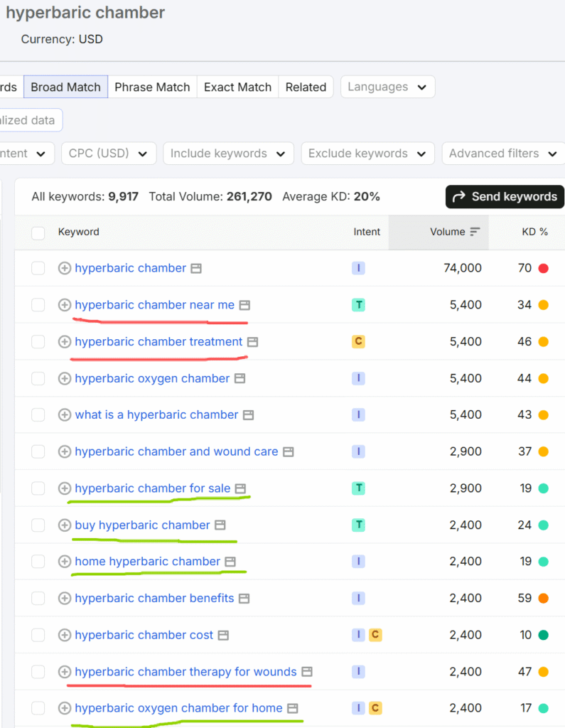
Task: Expand the Exclude keywords filter
Action: click(x=367, y=154)
